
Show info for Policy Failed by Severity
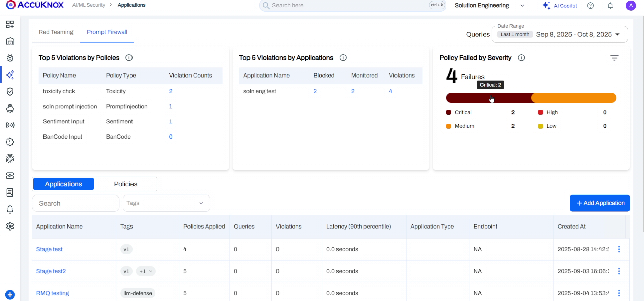coord(521,58)
